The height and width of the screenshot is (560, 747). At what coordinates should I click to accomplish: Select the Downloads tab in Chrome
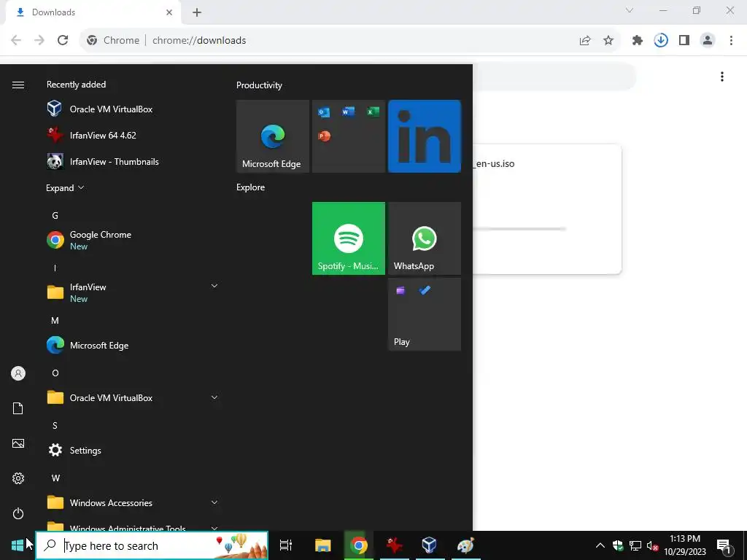93,12
